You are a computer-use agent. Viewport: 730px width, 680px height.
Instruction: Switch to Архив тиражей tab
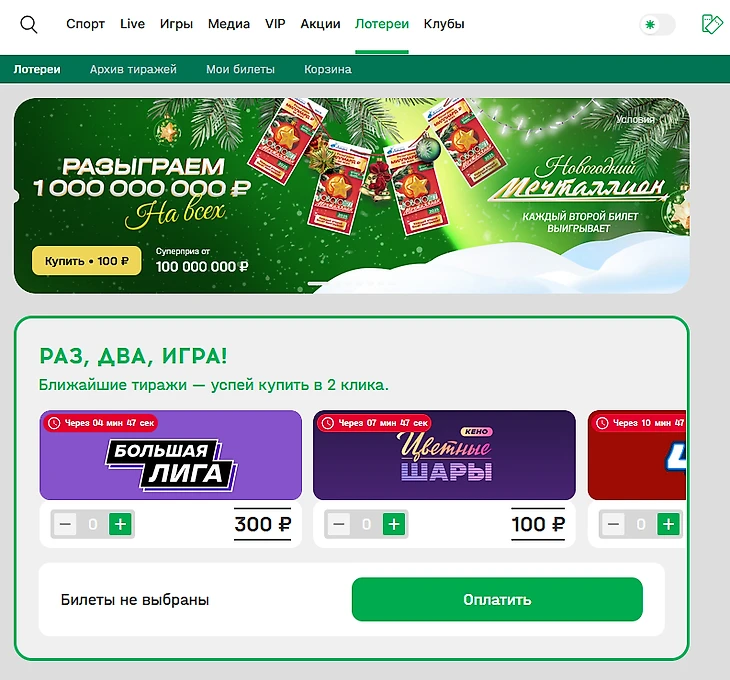tap(133, 69)
